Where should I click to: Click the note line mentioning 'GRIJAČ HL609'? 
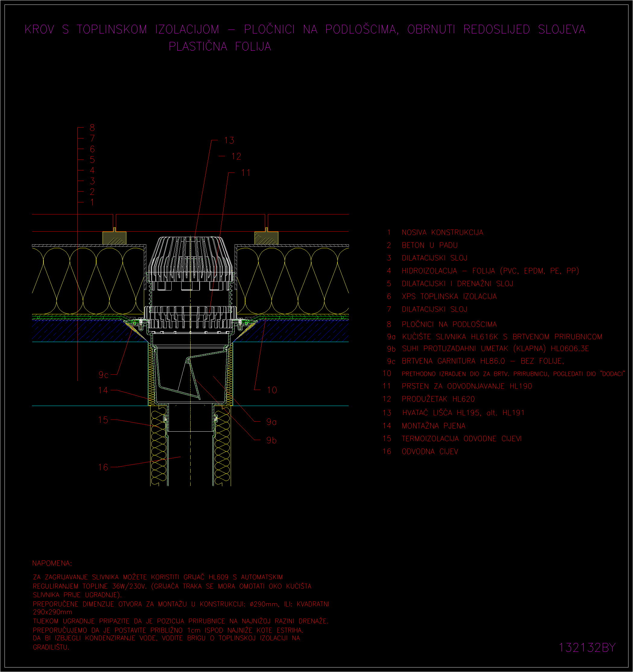click(x=158, y=577)
